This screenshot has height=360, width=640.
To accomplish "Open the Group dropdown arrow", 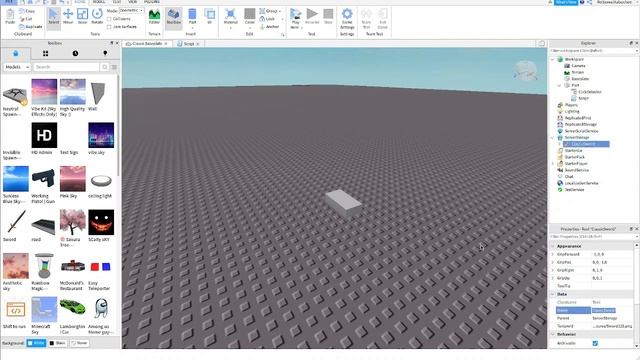I will click(280, 11).
